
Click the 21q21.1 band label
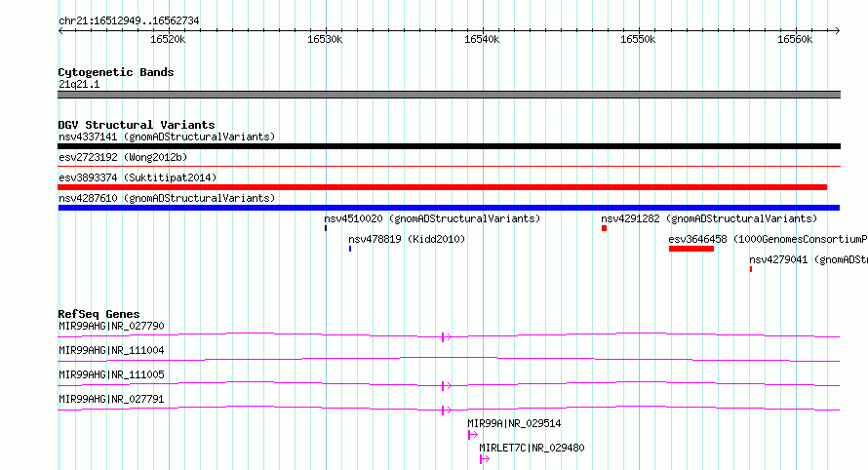[79, 84]
